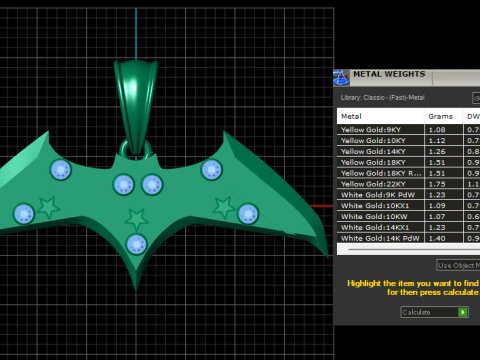Viewport: 480px width, 360px height.
Task: Select the Yellow Gold:9KY row
Action: pos(408,130)
